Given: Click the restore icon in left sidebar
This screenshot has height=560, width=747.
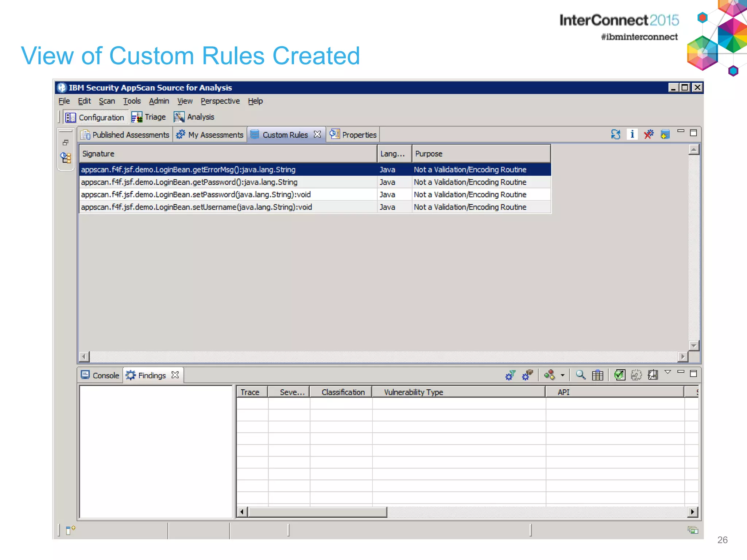Looking at the screenshot, I should coord(66,143).
